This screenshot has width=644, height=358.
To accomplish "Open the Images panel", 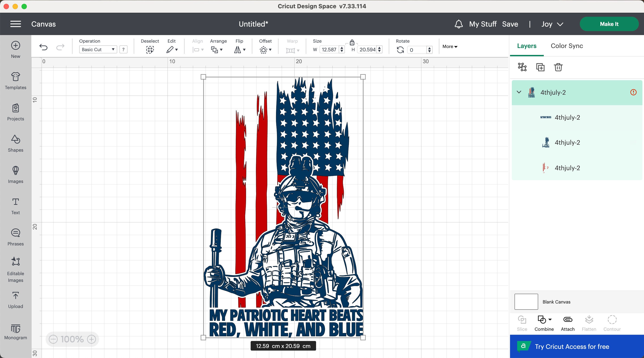I will [x=15, y=175].
